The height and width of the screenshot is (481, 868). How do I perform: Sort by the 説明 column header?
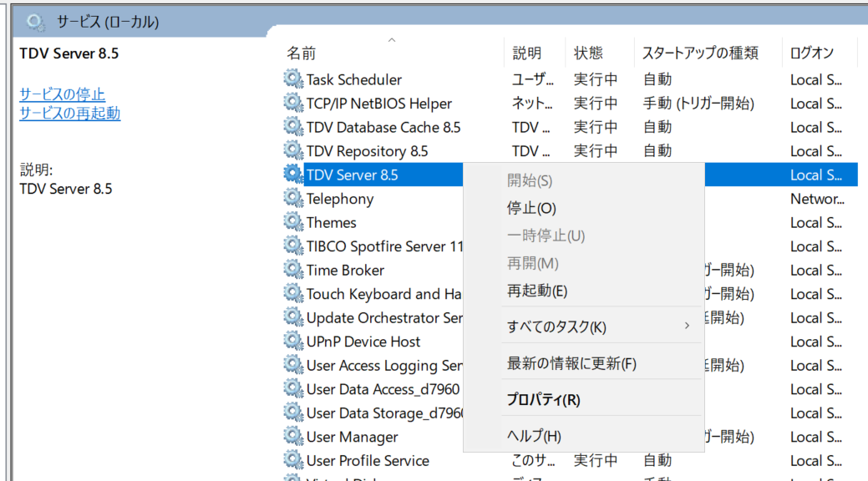pyautogui.click(x=527, y=53)
